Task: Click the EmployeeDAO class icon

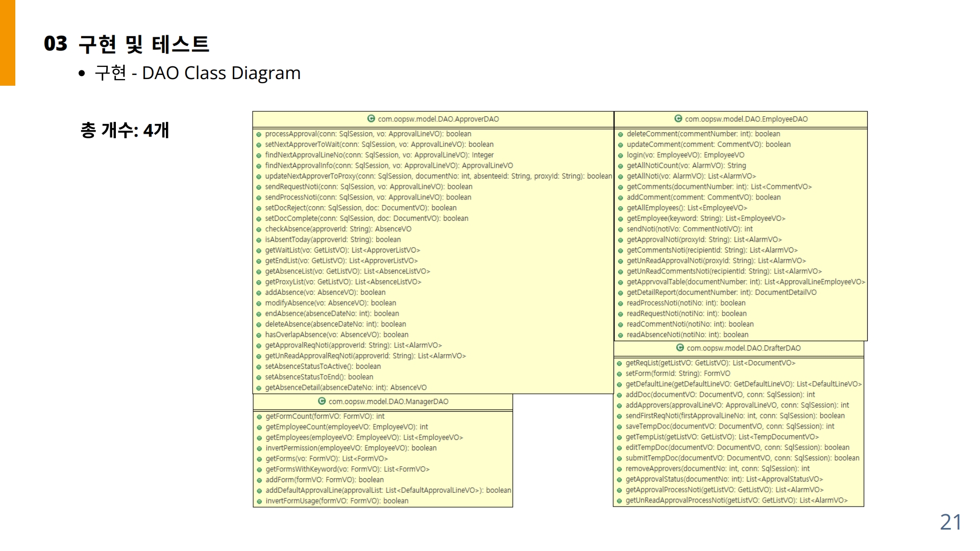Action: (x=678, y=119)
